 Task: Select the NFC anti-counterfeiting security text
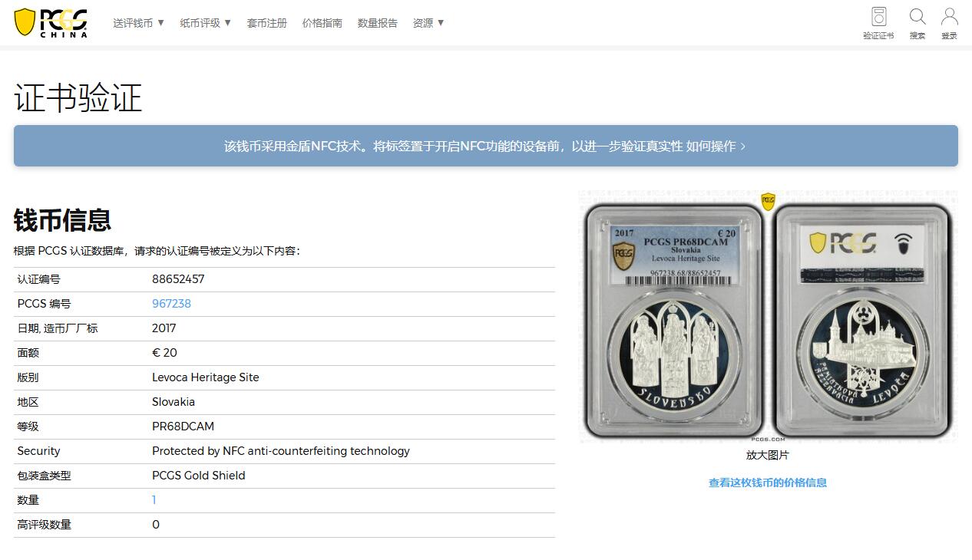pyautogui.click(x=281, y=451)
